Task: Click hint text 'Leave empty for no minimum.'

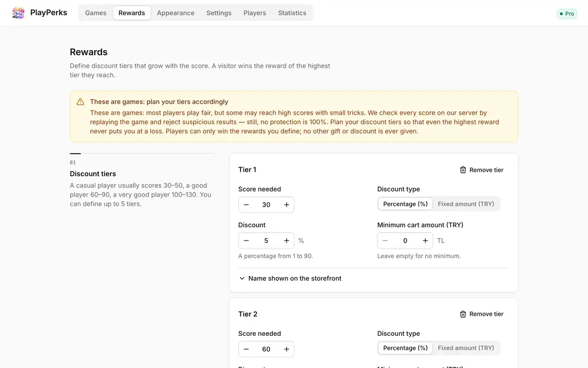Action: (x=419, y=256)
